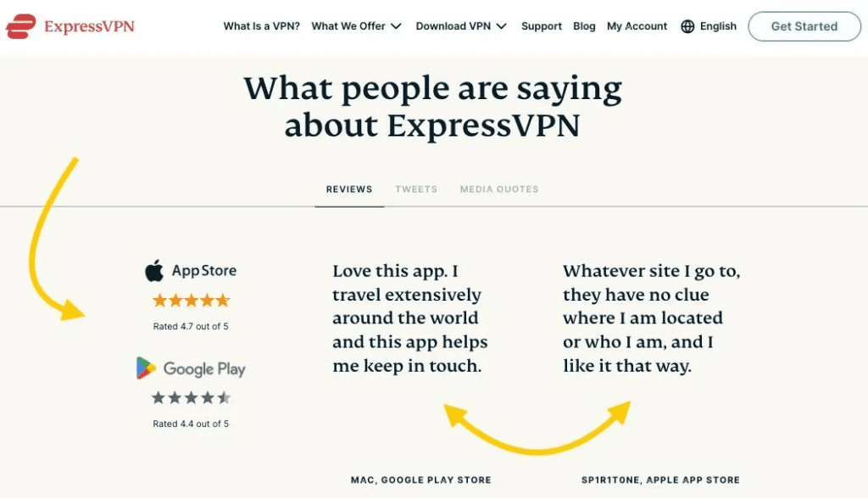Go to the Support page
This screenshot has height=498, width=868.
click(x=542, y=26)
